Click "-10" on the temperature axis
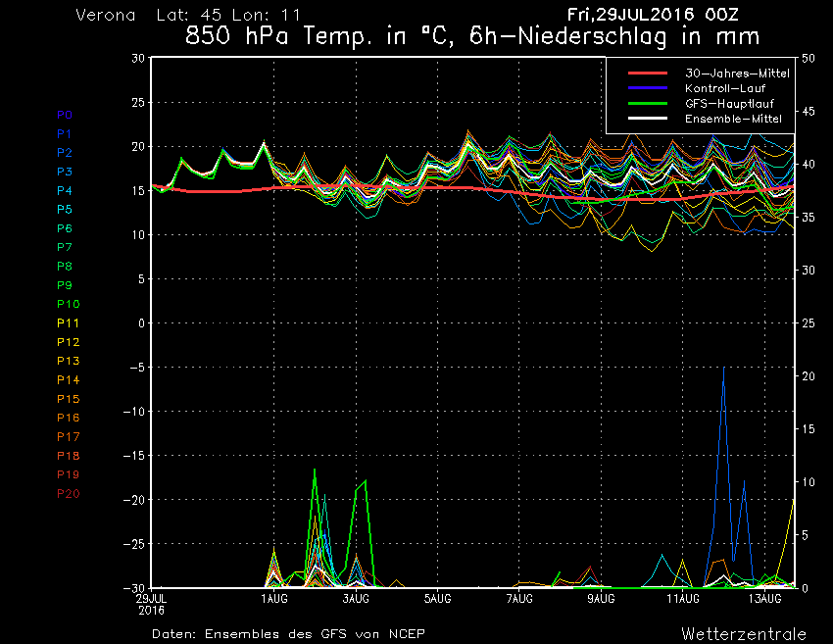 pos(134,412)
